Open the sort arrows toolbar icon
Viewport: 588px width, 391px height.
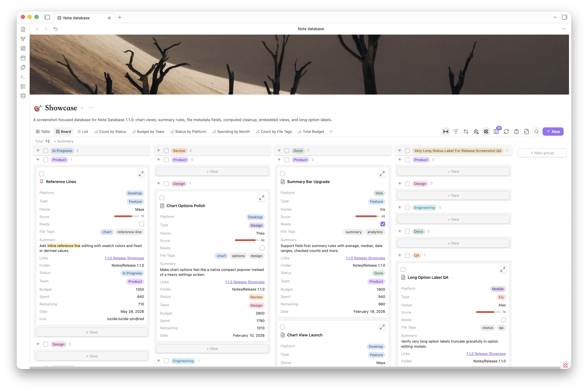[x=466, y=131]
